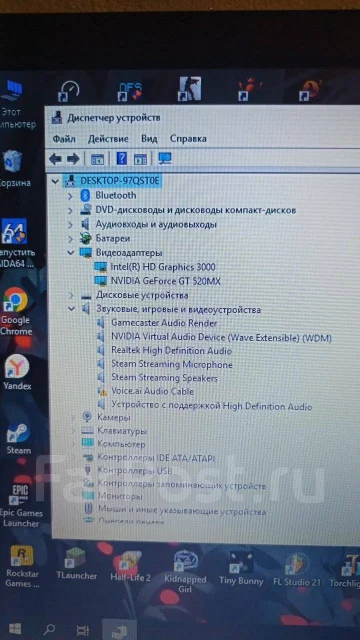Click the Батареи battery category icon
360x640 pixels.
pyautogui.click(x=85, y=238)
